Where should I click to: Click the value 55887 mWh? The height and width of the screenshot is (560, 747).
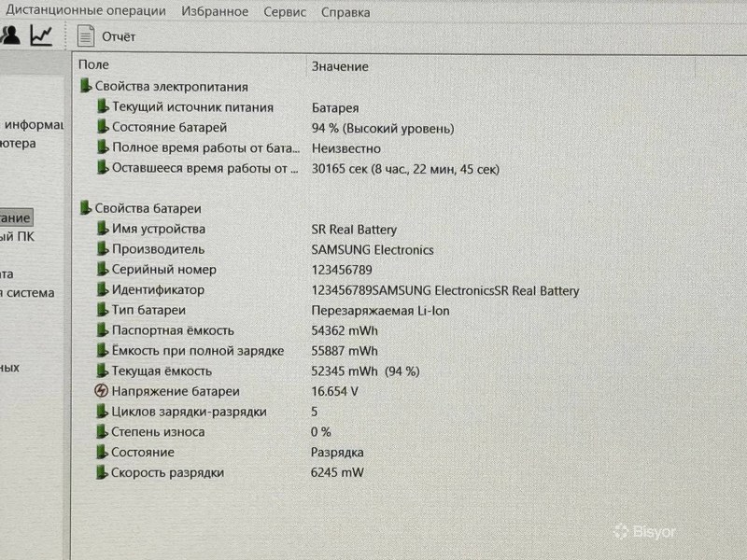pos(345,351)
